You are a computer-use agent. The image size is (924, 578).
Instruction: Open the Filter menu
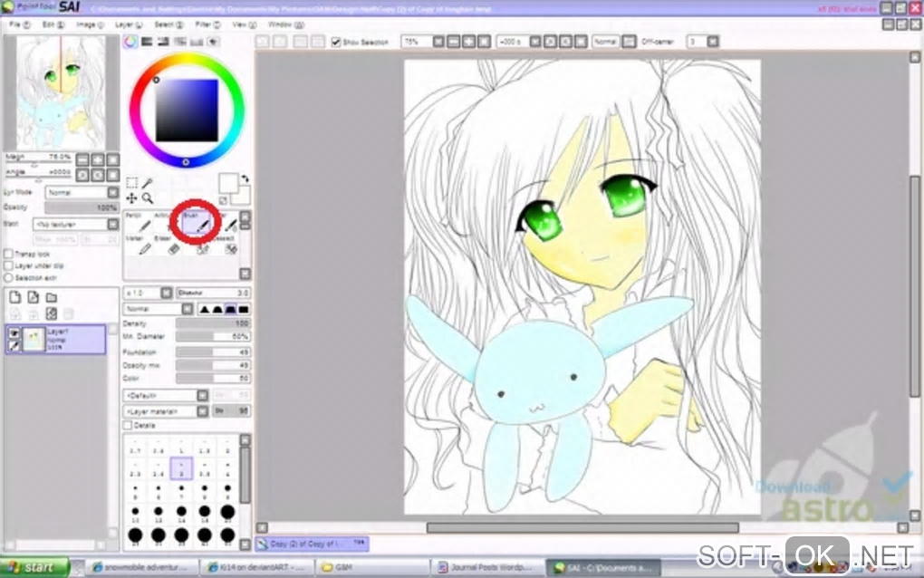pos(207,24)
